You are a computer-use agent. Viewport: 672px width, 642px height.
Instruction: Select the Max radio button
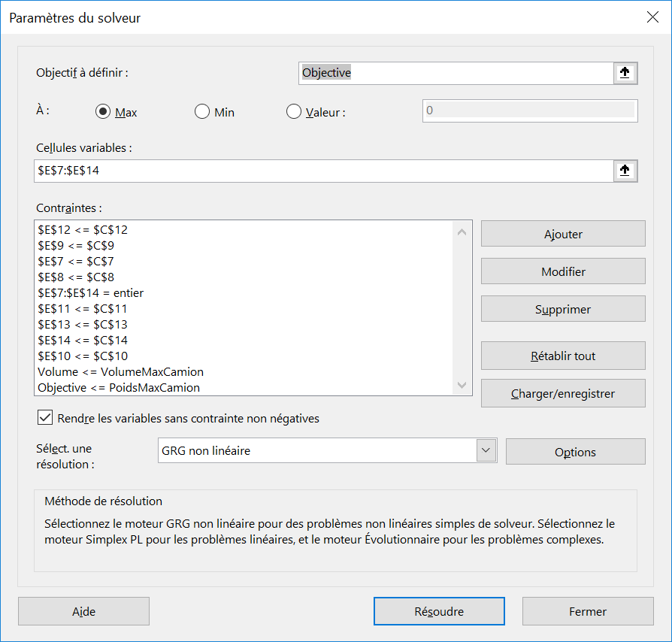(x=104, y=112)
